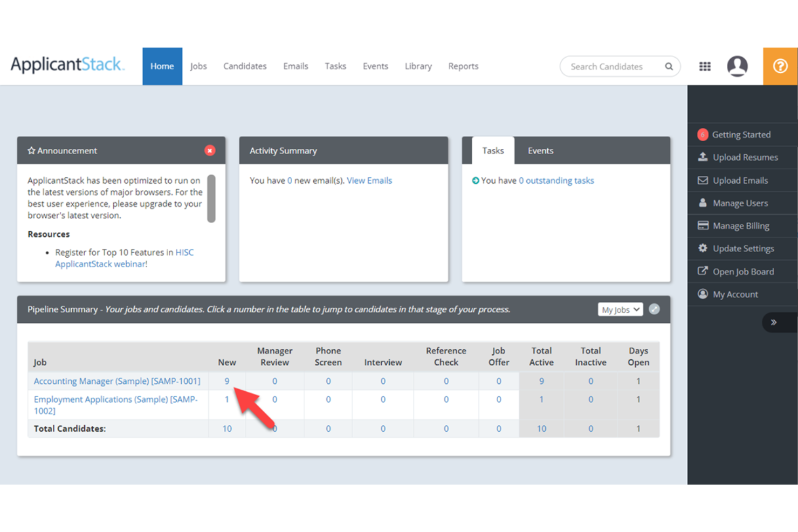The width and height of the screenshot is (798, 532).
Task: Click the Reference Check column header
Action: 446,356
